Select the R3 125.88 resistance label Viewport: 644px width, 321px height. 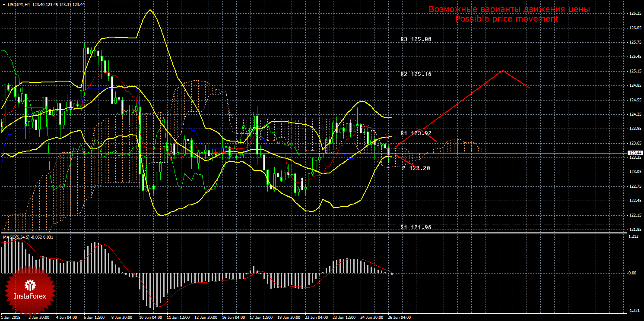pyautogui.click(x=416, y=39)
